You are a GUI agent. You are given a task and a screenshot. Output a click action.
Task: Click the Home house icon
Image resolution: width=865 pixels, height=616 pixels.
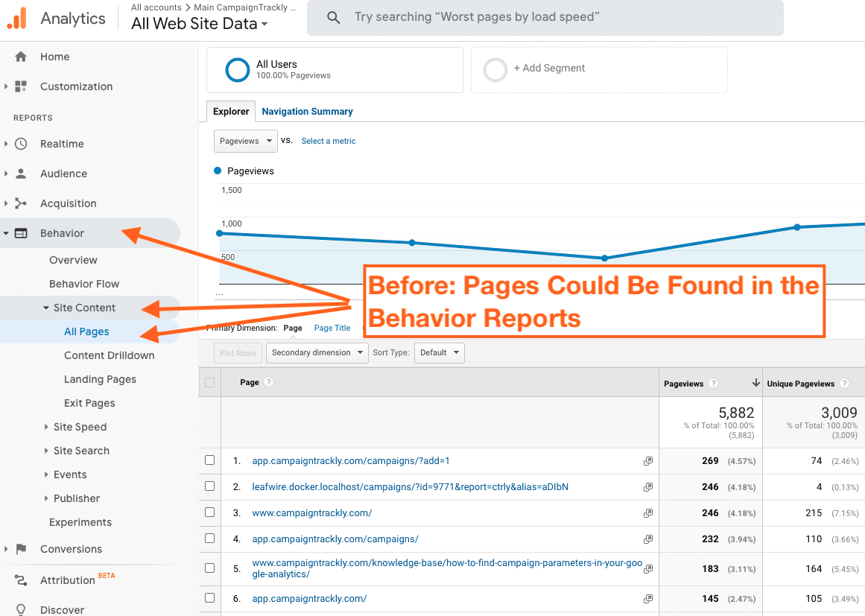pyautogui.click(x=21, y=57)
